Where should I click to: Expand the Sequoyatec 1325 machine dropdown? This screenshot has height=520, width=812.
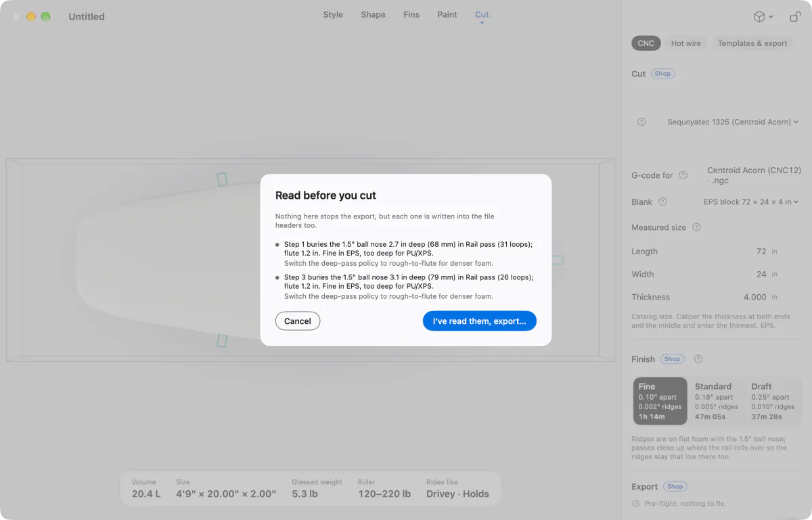pos(733,122)
